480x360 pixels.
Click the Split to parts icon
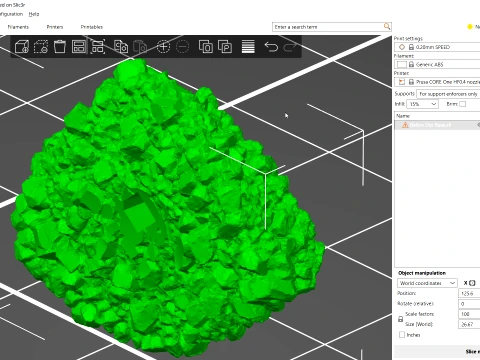pos(225,47)
